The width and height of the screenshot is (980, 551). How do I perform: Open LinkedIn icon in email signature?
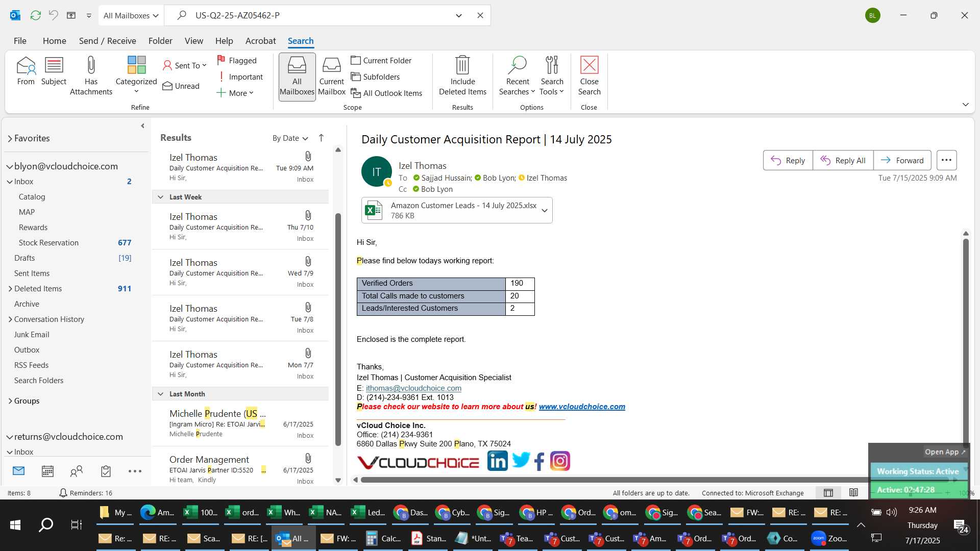pyautogui.click(x=497, y=461)
